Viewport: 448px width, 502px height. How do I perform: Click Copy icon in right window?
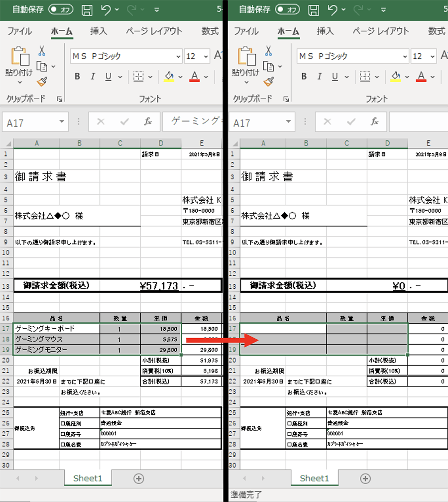(x=268, y=66)
